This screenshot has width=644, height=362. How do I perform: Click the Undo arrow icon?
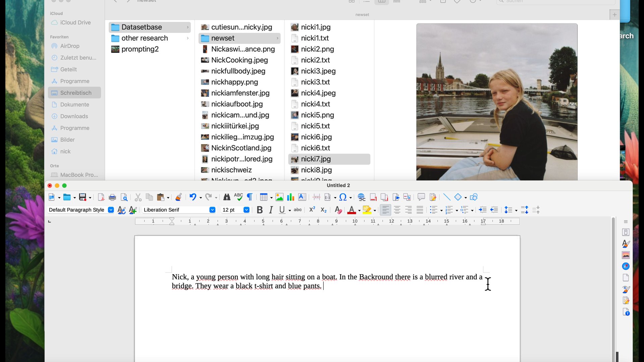pos(193,197)
